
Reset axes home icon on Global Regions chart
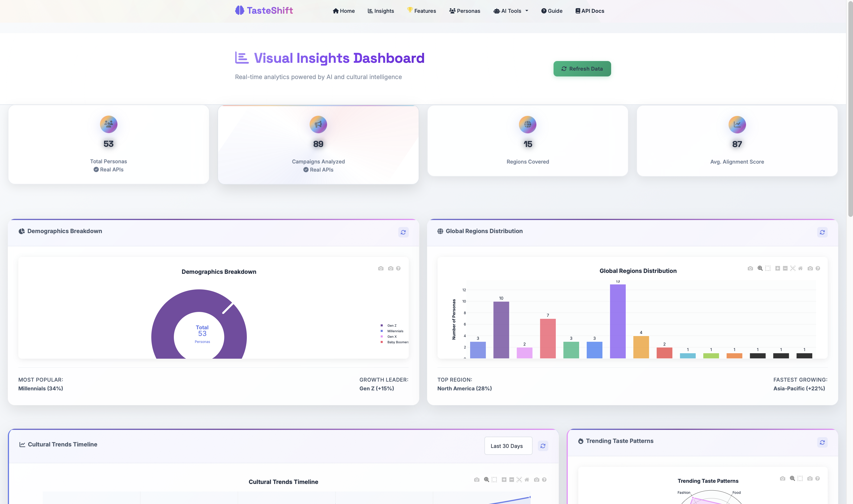click(x=800, y=268)
